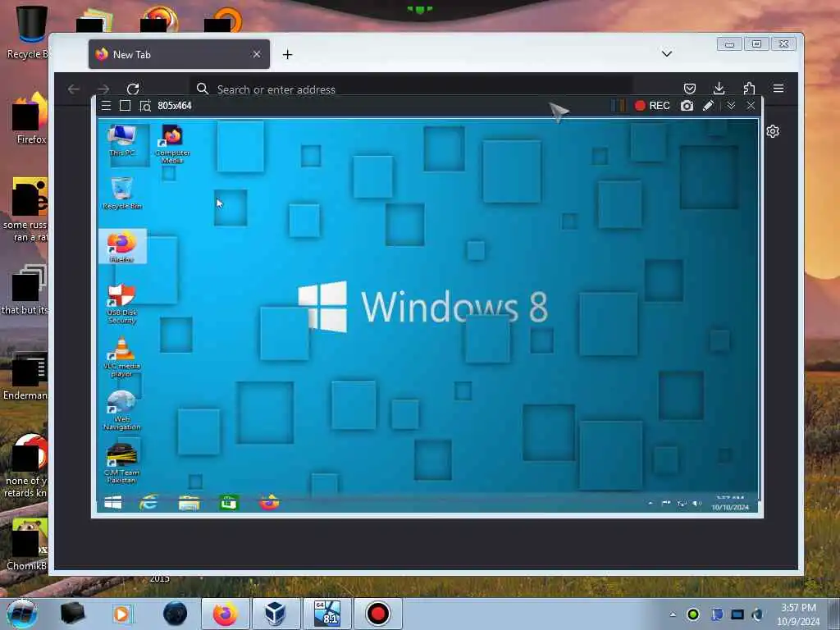Open Bandicam red record taskbar button
This screenshot has width=840, height=630.
(x=377, y=614)
